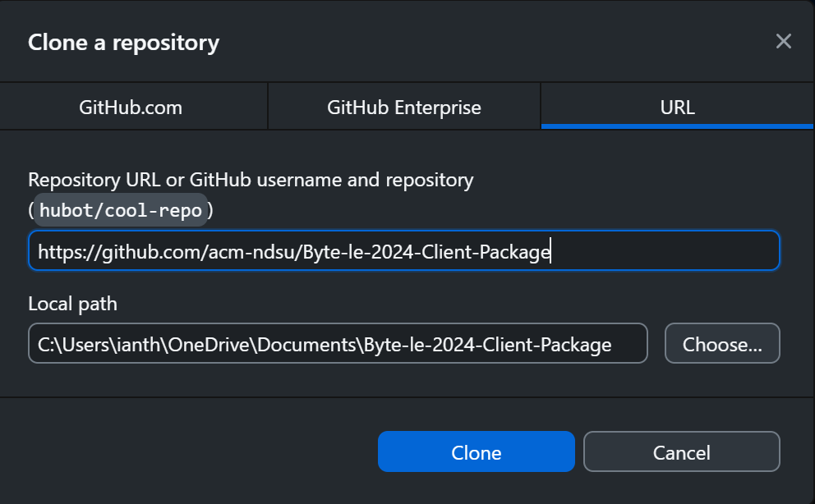Screen dimensions: 815x504
Task: Click "Users" in the local path field
Action: pyautogui.click(x=84, y=345)
